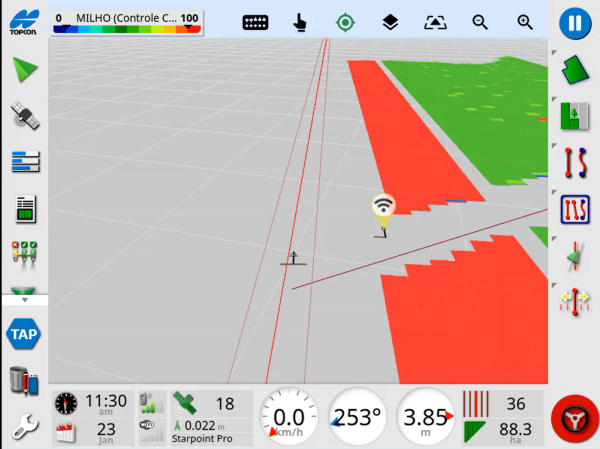This screenshot has height=449, width=600.
Task: Engage auto steering red wheel button
Action: coord(575,419)
